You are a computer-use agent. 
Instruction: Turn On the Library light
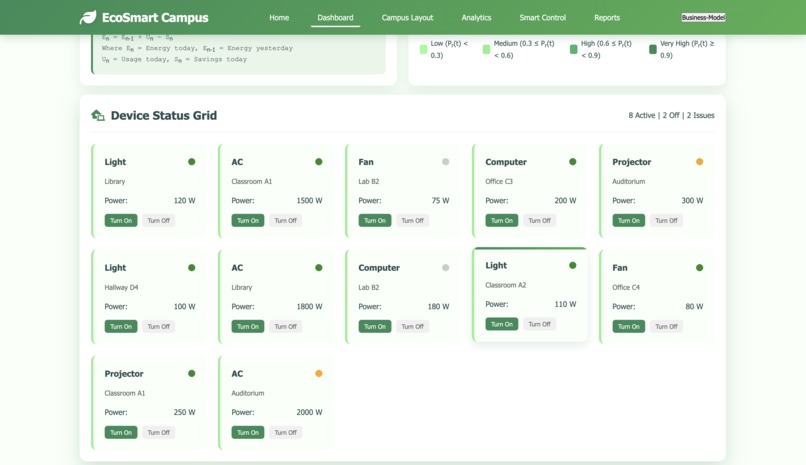tap(121, 220)
